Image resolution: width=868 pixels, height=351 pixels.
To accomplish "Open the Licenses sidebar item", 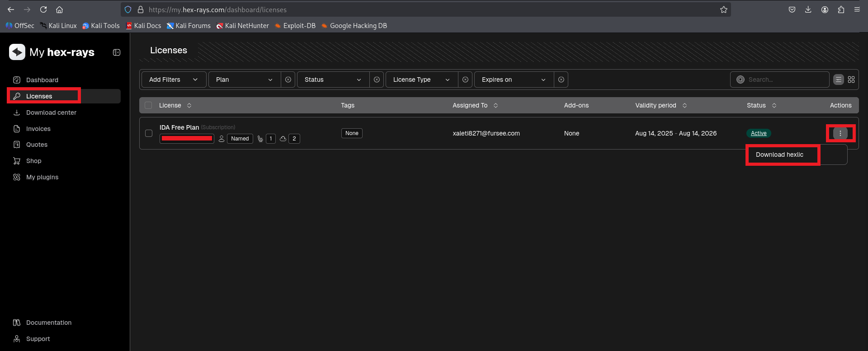I will coord(64,96).
